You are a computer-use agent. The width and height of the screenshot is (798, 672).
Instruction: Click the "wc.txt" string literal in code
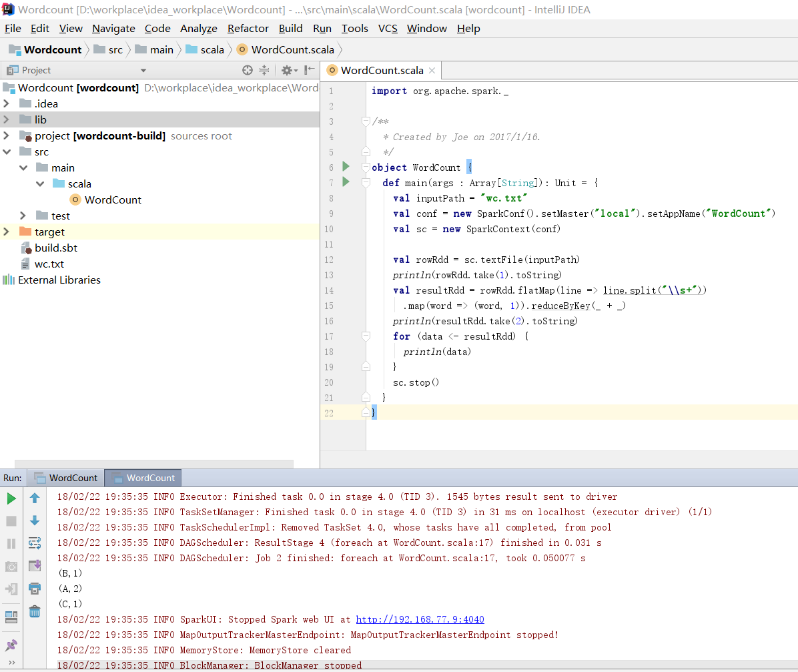click(503, 198)
